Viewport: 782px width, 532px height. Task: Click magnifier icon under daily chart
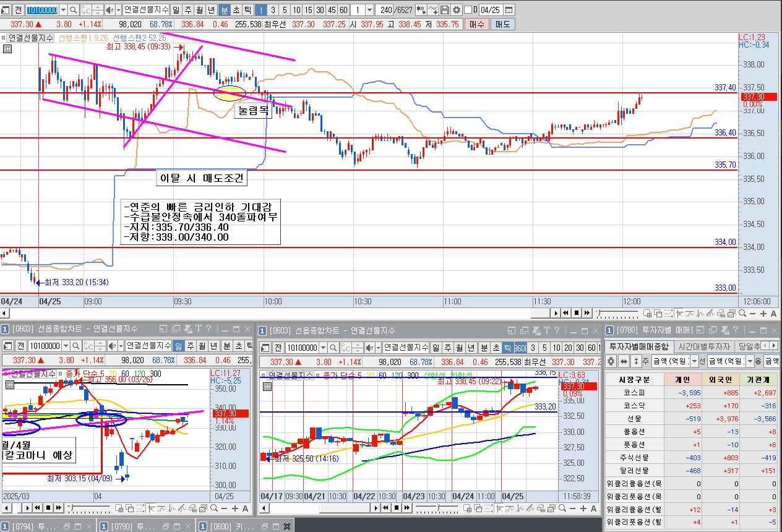point(214,508)
